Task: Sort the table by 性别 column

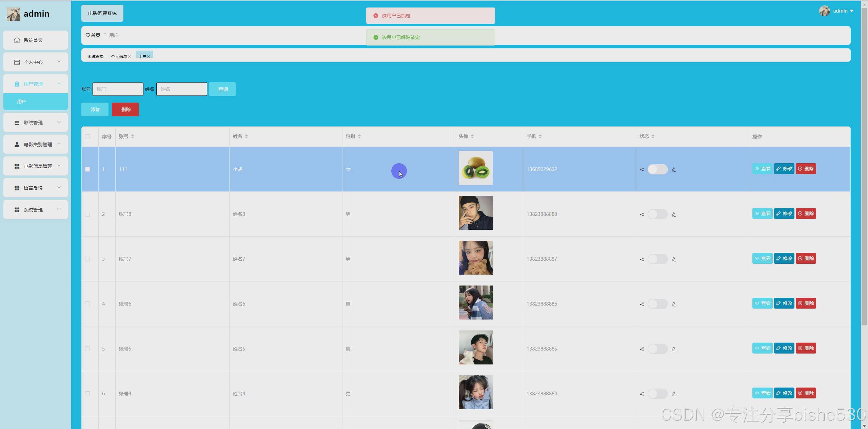Action: point(359,136)
